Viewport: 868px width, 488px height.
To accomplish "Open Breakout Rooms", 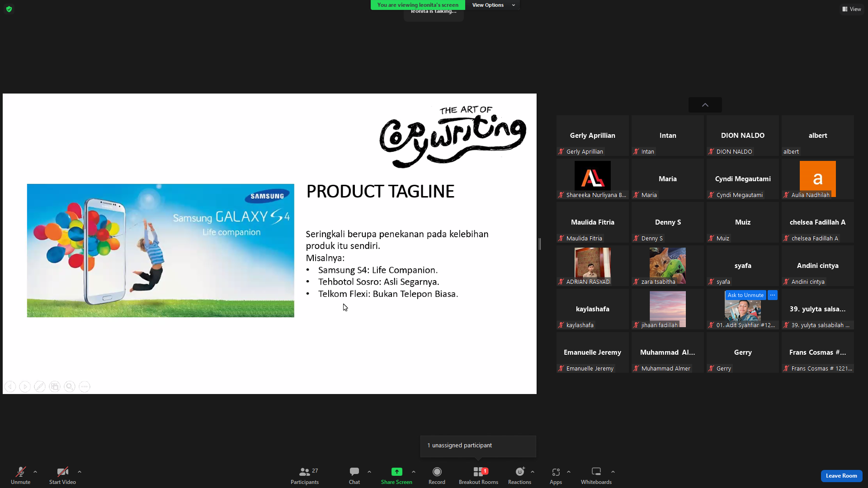I will pos(478,476).
